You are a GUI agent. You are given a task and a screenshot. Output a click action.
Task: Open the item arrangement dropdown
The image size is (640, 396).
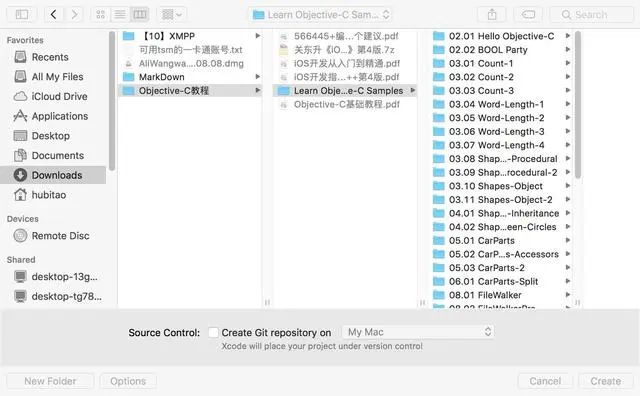click(172, 15)
